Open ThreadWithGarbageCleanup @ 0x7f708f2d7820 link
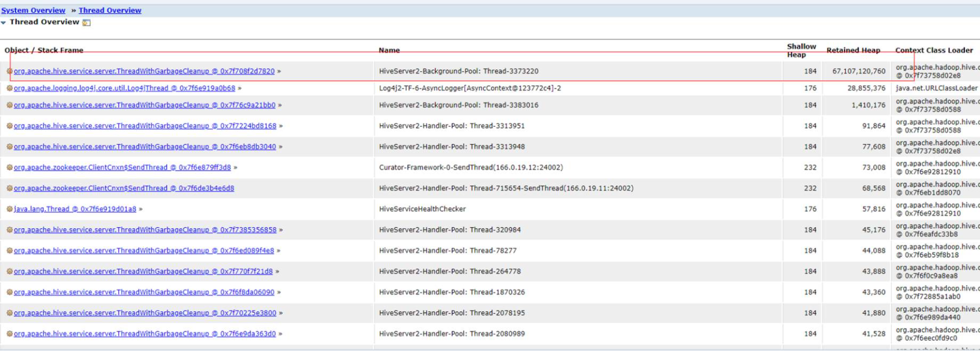The width and height of the screenshot is (980, 351). click(x=144, y=71)
